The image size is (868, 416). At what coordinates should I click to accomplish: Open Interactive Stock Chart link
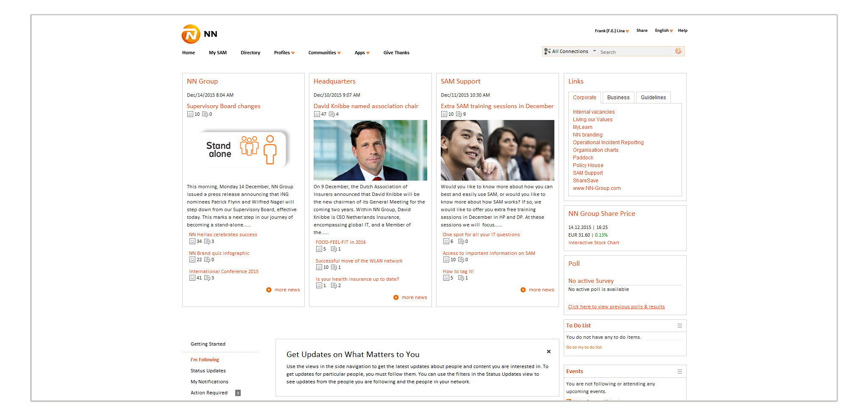[594, 243]
